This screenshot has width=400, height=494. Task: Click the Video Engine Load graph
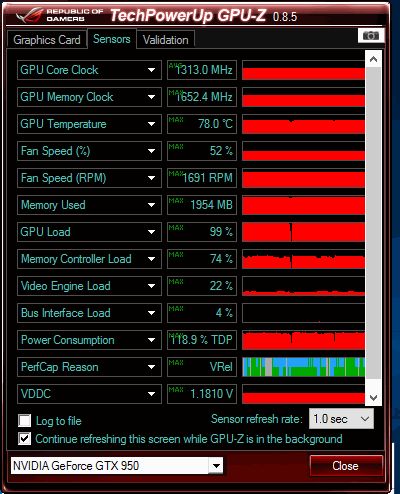[x=303, y=286]
